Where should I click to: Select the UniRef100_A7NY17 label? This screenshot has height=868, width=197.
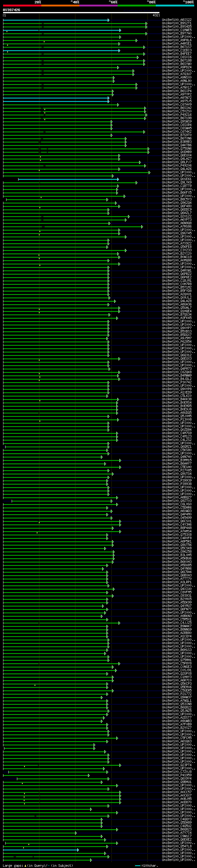click(177, 88)
